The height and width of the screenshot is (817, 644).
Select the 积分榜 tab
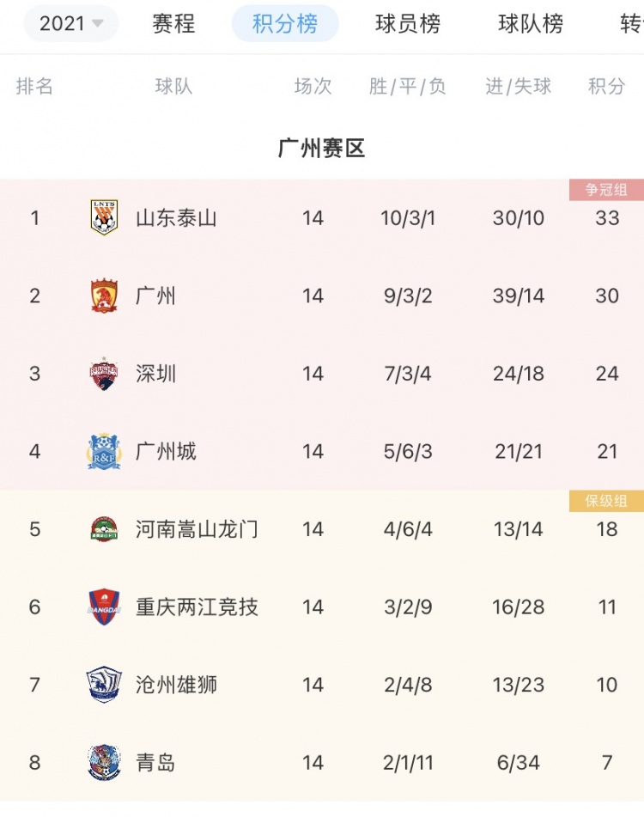click(x=285, y=23)
